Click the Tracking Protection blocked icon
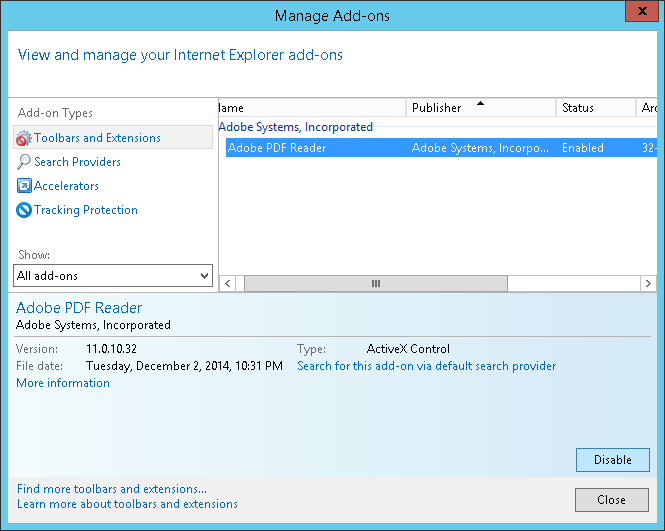 click(x=24, y=210)
